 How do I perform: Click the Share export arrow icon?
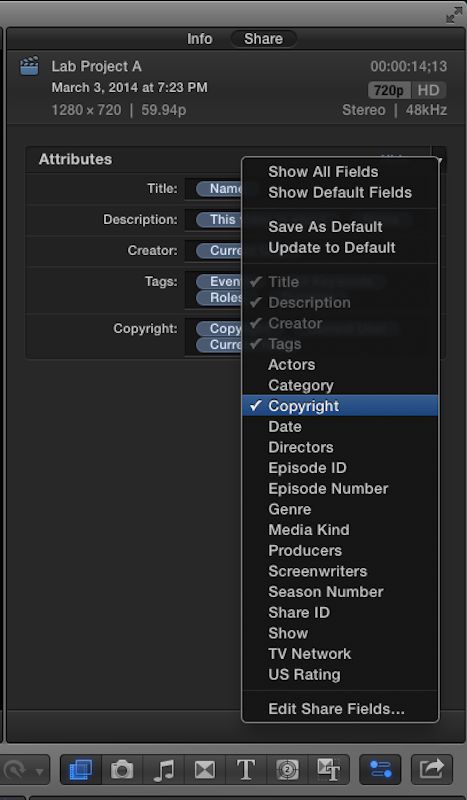[432, 769]
